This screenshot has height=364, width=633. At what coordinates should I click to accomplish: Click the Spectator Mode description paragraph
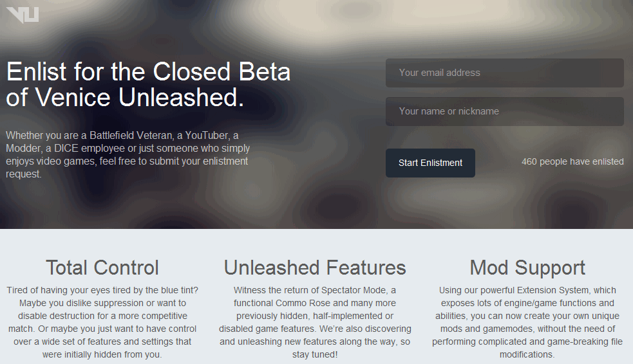[x=315, y=322]
